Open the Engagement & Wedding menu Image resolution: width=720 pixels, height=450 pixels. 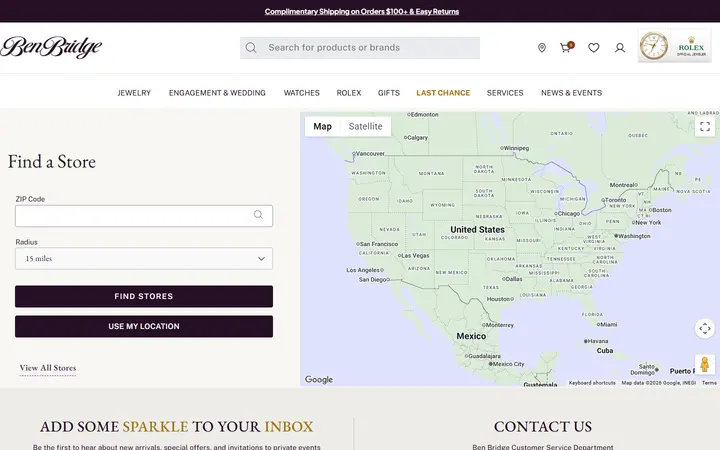(x=217, y=93)
